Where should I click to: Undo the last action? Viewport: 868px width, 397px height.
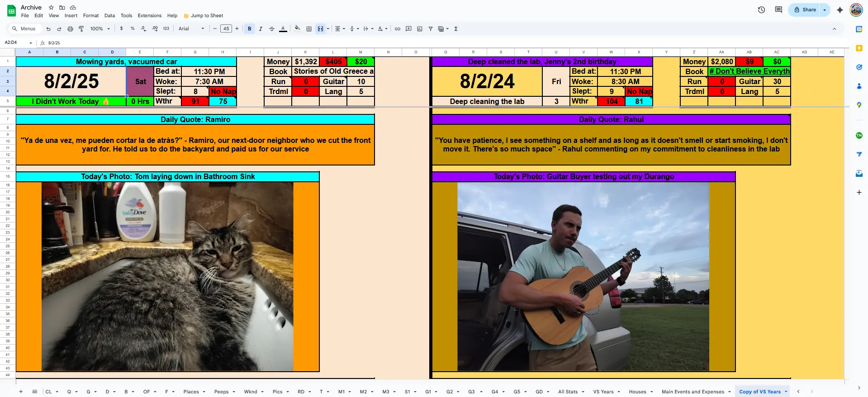[x=48, y=29]
